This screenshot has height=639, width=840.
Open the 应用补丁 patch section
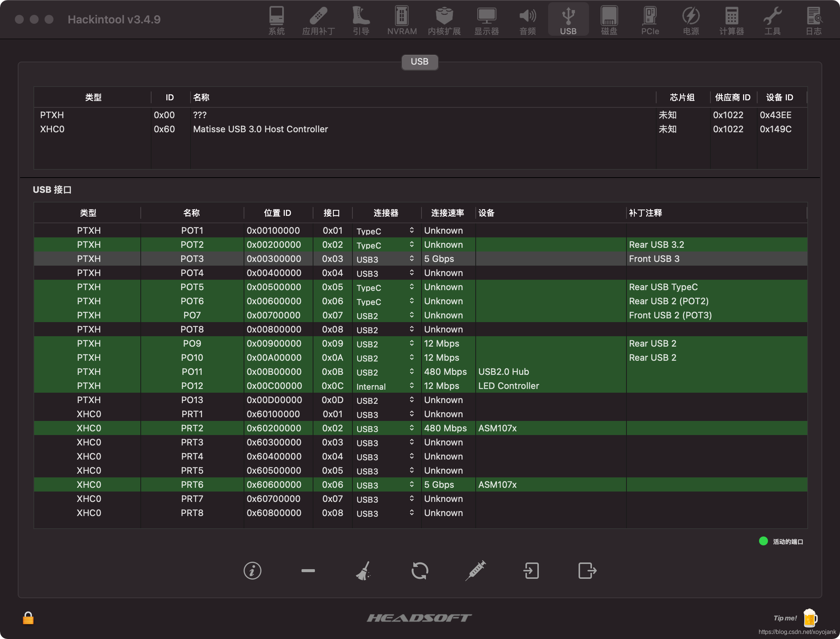pos(319,20)
